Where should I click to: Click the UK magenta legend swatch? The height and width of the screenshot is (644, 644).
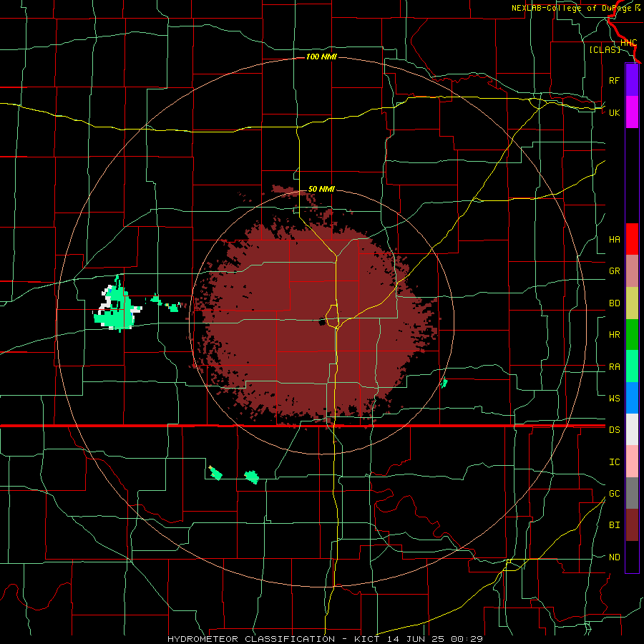coord(632,112)
